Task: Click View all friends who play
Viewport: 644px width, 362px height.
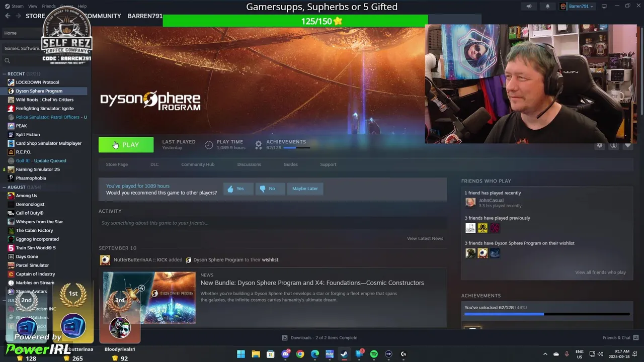Action: click(x=600, y=273)
